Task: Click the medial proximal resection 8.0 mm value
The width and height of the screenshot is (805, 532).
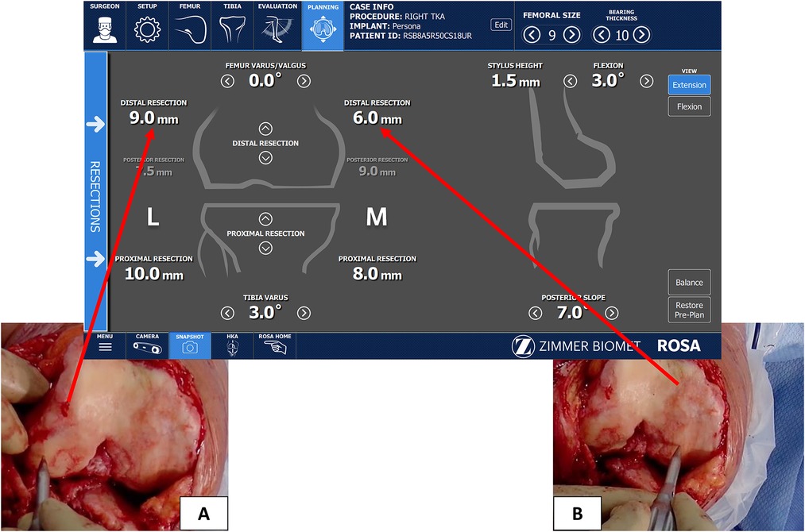Action: point(377,274)
